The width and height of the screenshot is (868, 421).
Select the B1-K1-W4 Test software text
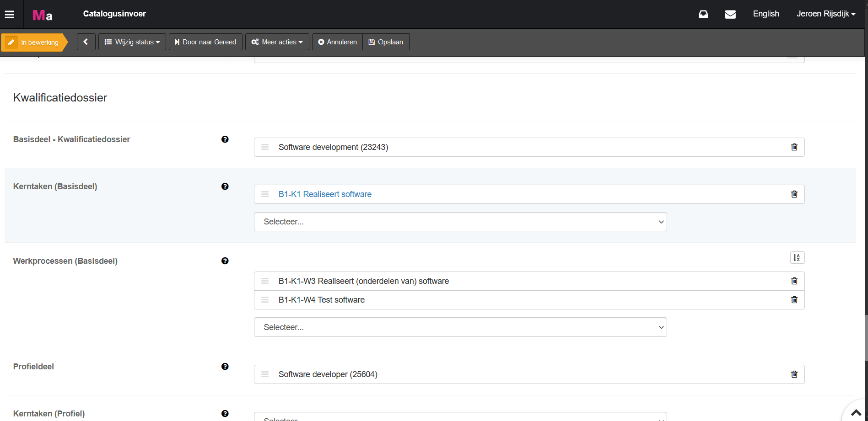(x=322, y=300)
